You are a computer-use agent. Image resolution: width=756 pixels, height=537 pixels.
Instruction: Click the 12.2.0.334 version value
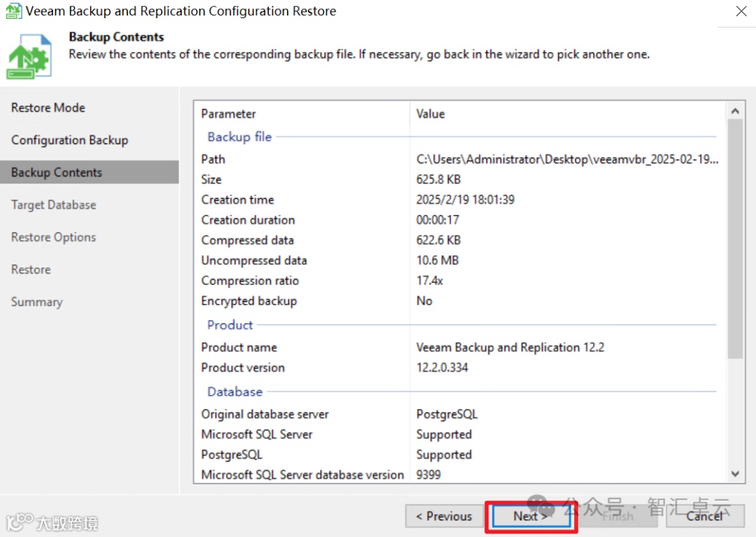click(442, 368)
